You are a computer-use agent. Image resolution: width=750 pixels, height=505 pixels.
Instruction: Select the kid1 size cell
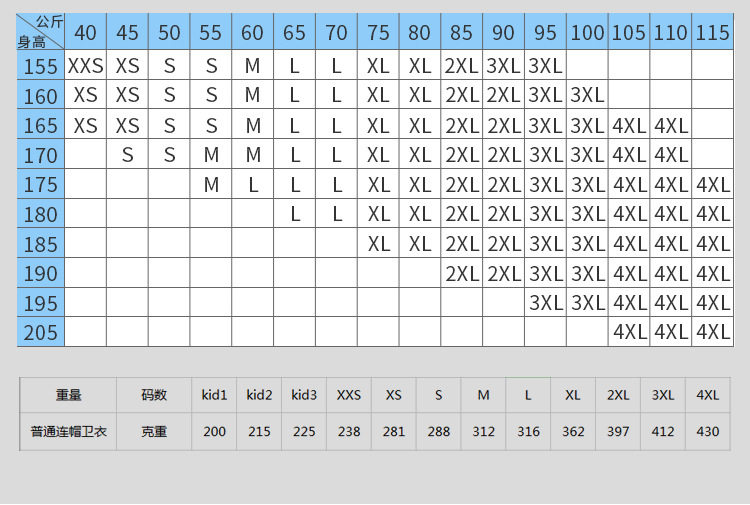[214, 395]
